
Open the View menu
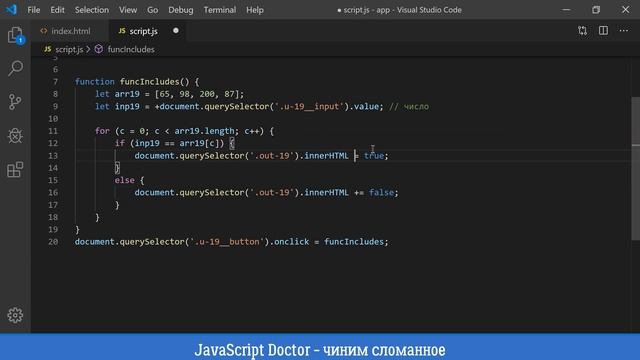point(128,10)
